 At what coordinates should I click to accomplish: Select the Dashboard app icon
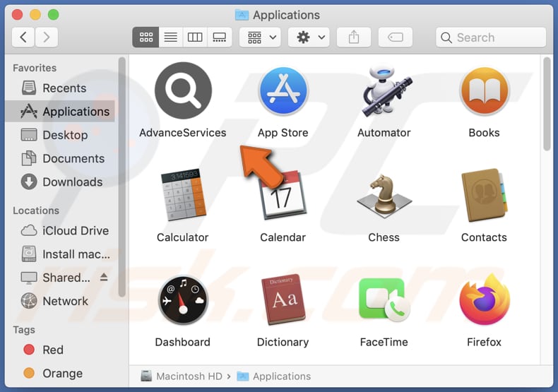pos(183,299)
